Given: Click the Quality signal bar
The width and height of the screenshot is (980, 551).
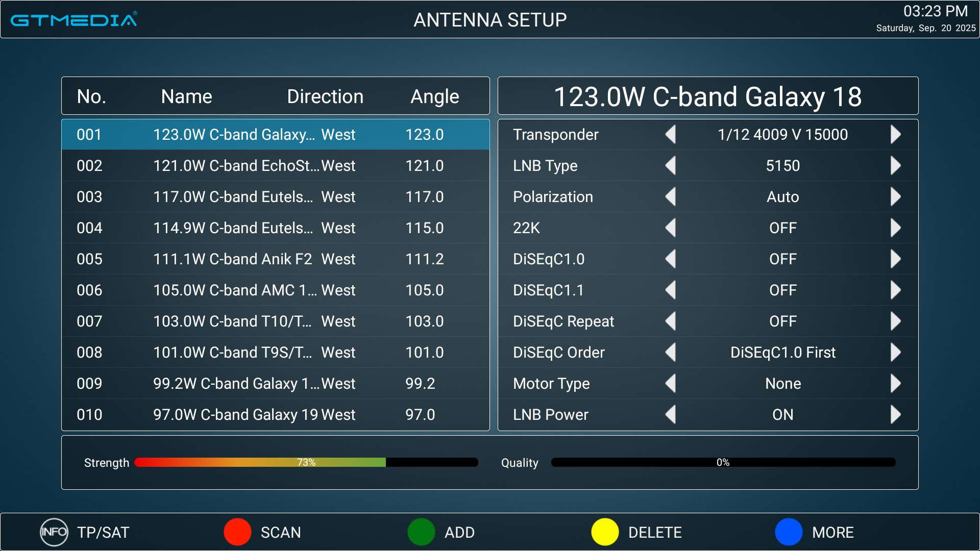Looking at the screenshot, I should click(723, 462).
